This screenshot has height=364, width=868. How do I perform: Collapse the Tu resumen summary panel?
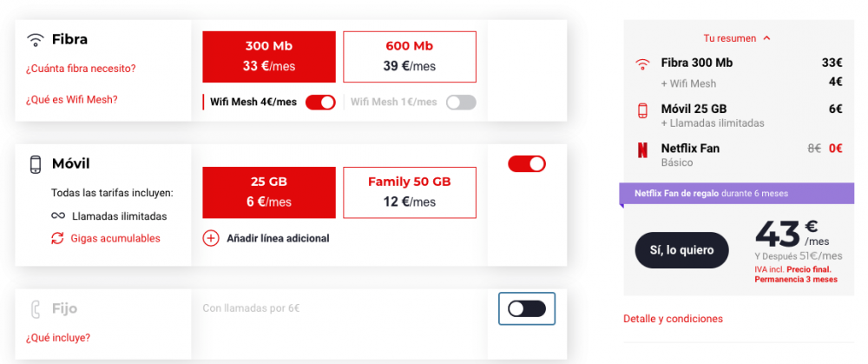coord(737,38)
